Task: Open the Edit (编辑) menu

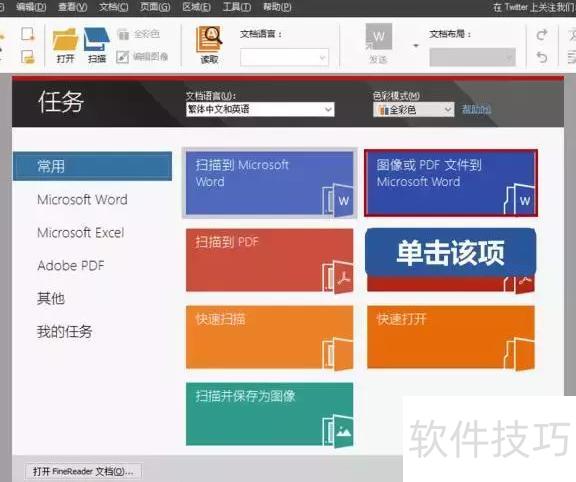Action: point(31,7)
